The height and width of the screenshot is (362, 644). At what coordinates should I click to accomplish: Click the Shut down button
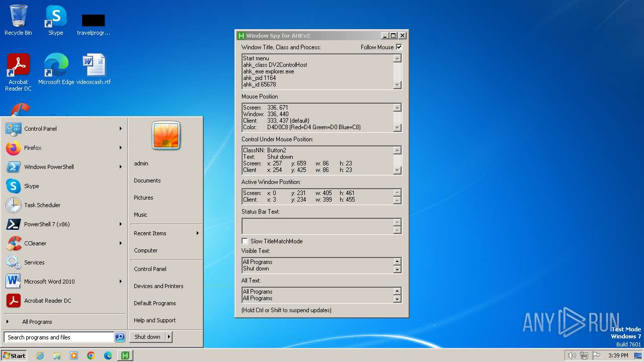147,337
